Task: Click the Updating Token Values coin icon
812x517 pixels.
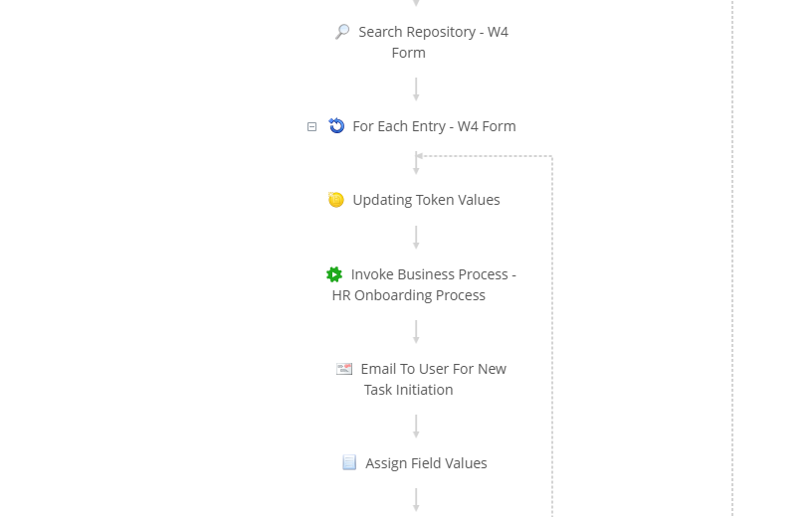Action: click(x=336, y=200)
